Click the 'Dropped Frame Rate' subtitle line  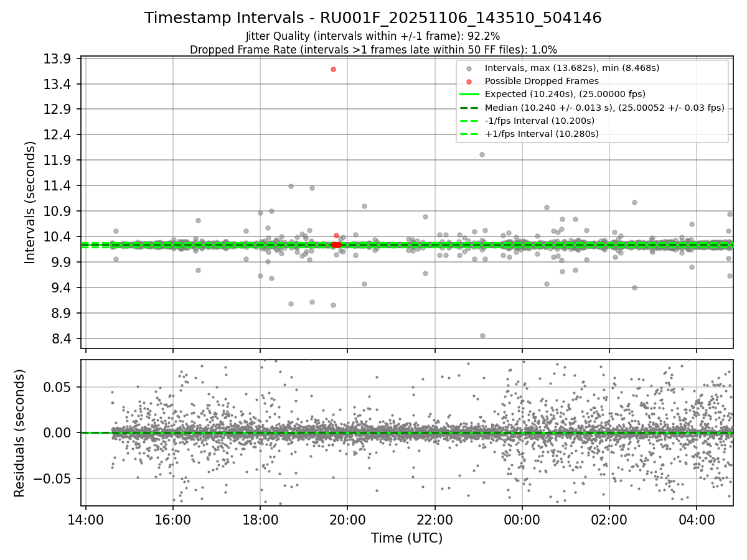(x=373, y=50)
